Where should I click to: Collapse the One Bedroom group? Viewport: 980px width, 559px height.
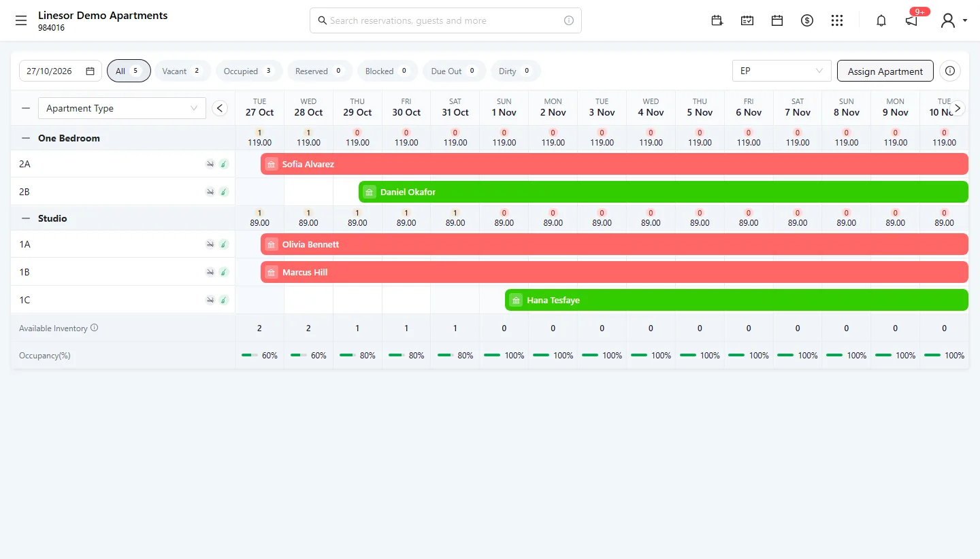(x=26, y=138)
